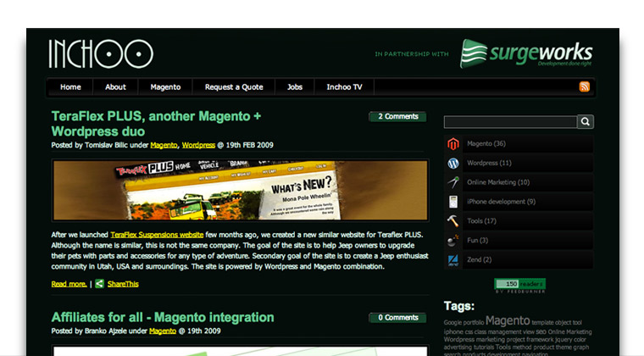View the 0 Comments badge
Image resolution: width=644 pixels, height=356 pixels.
pyautogui.click(x=397, y=318)
